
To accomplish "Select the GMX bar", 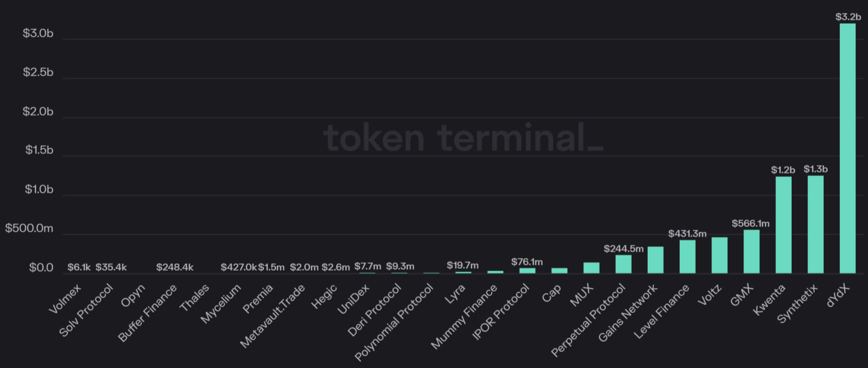I will pyautogui.click(x=751, y=251).
